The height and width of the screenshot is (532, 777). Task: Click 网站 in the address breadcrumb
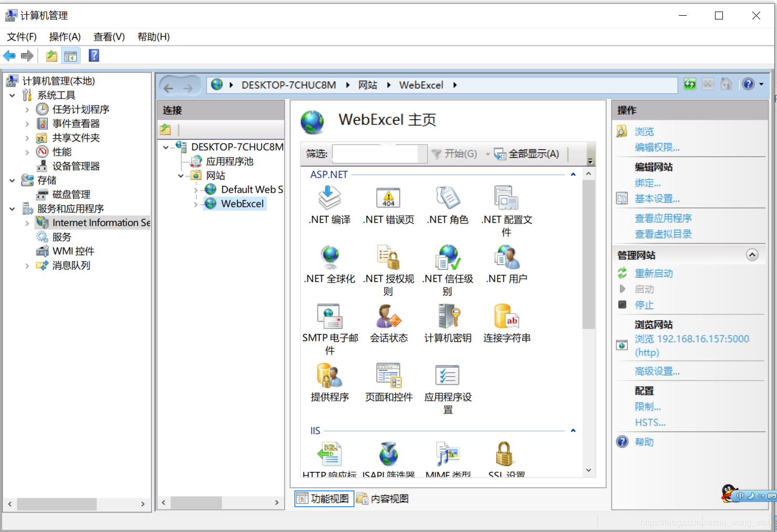[368, 85]
